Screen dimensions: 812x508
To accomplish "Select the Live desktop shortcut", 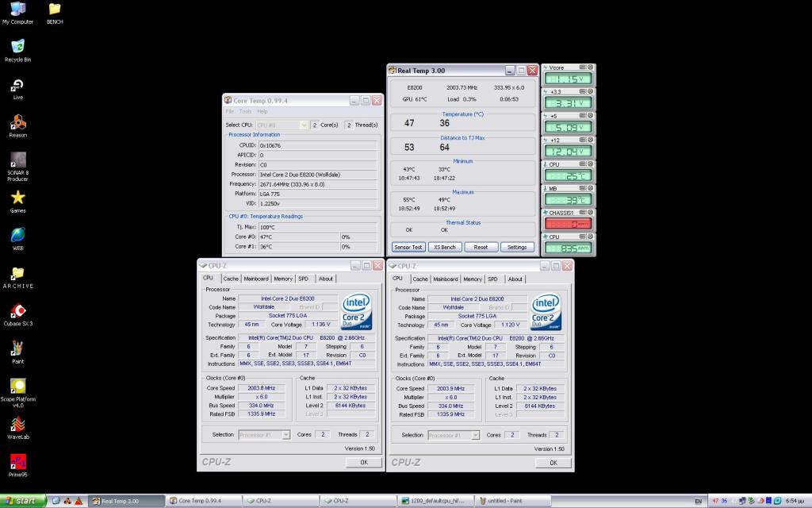I will coord(17,89).
